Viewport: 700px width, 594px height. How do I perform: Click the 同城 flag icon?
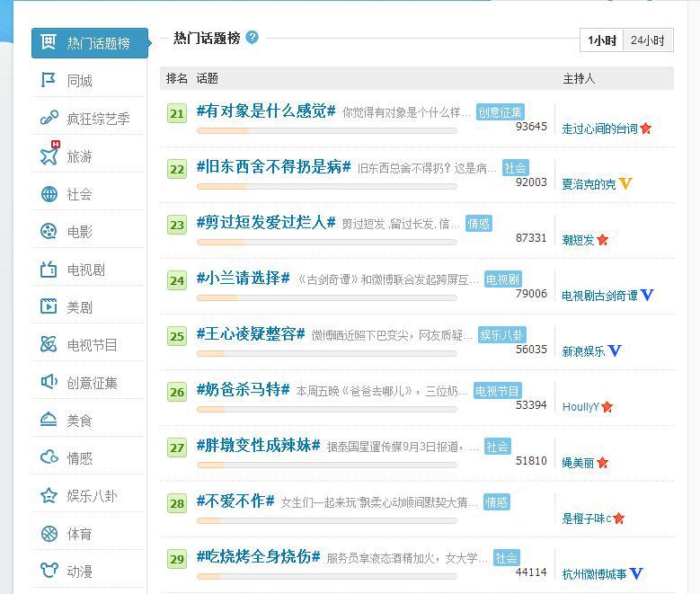[49, 80]
